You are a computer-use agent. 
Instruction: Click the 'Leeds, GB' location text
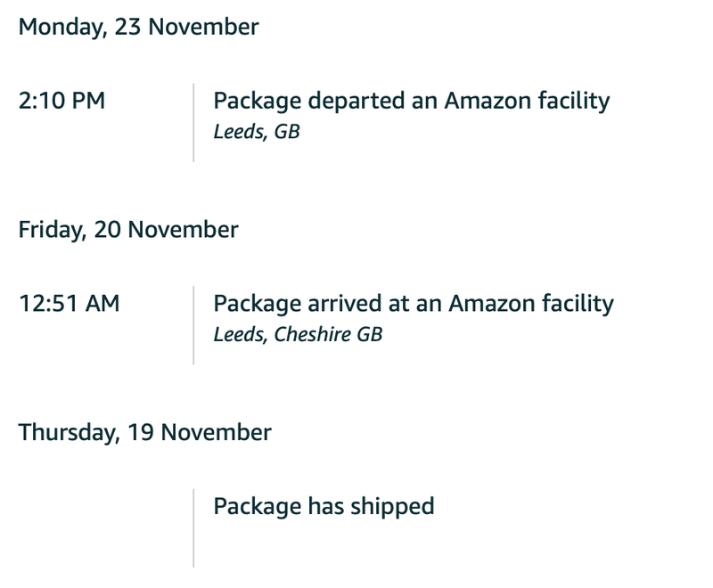[x=257, y=132]
